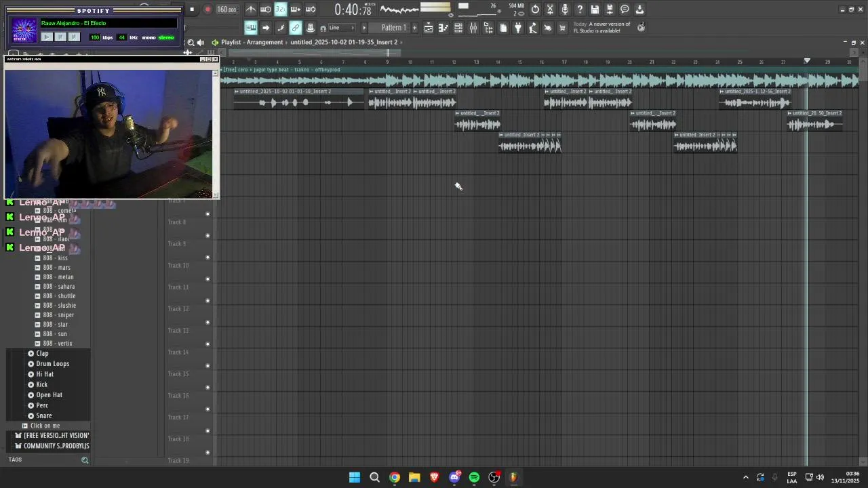Open the Line snap dropdown
This screenshot has height=488, width=868.
point(342,28)
